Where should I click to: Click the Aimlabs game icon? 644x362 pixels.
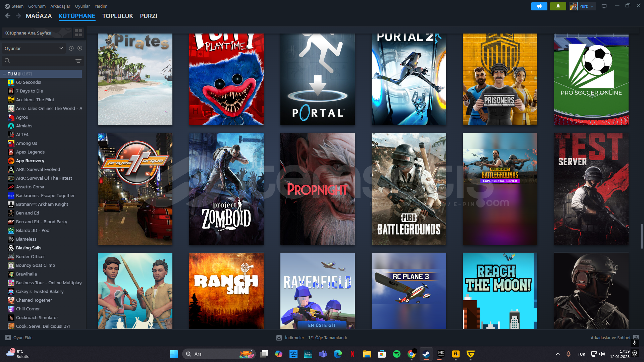[11, 126]
